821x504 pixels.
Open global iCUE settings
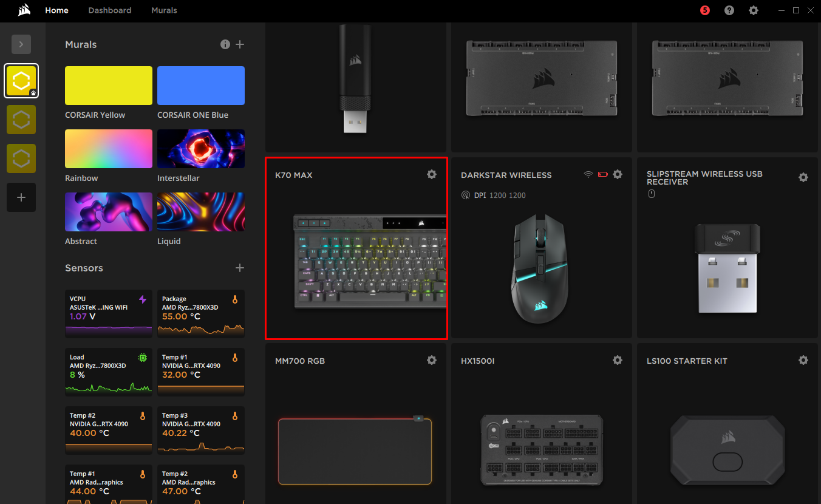click(753, 10)
